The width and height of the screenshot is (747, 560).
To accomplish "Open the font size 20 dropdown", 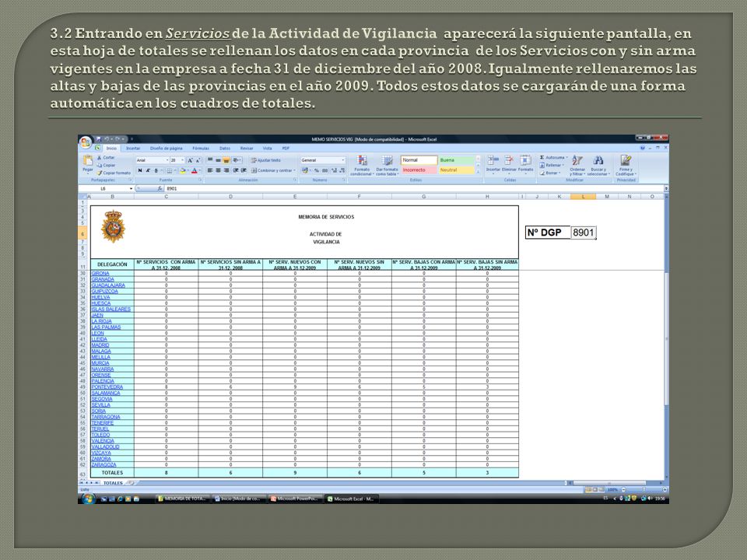I will [182, 160].
